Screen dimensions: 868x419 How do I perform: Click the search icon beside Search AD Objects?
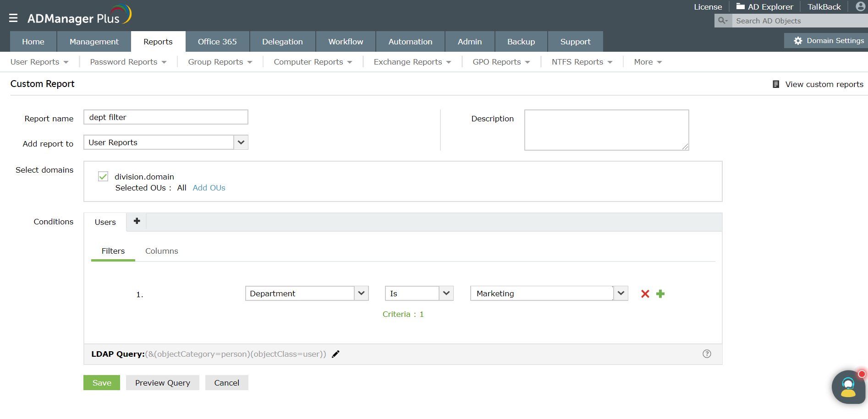722,21
